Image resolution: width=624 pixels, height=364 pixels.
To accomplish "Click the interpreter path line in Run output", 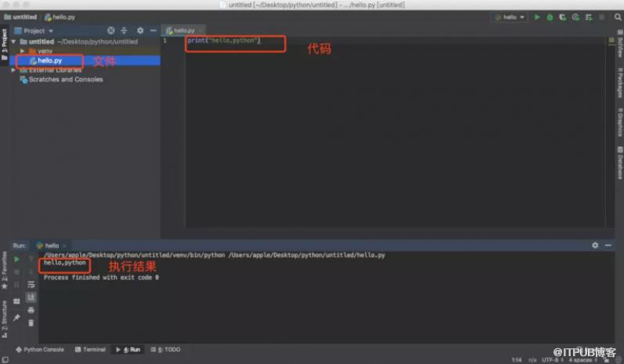I will point(215,255).
